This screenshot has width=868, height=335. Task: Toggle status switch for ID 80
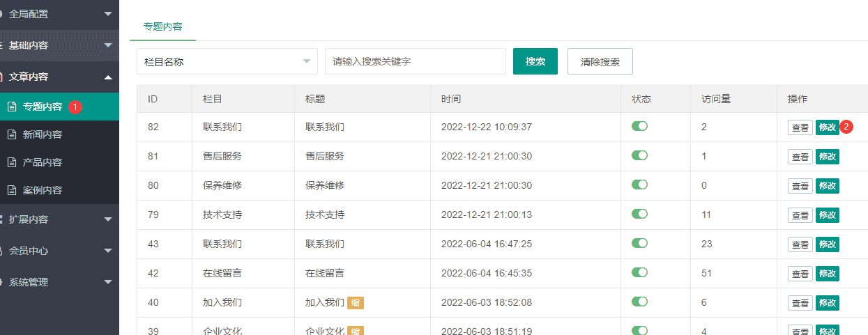point(639,185)
